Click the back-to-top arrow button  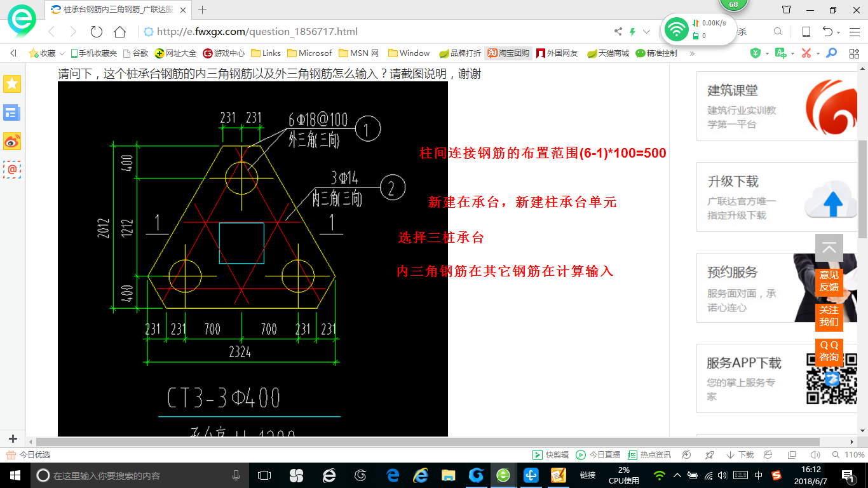[x=829, y=248]
